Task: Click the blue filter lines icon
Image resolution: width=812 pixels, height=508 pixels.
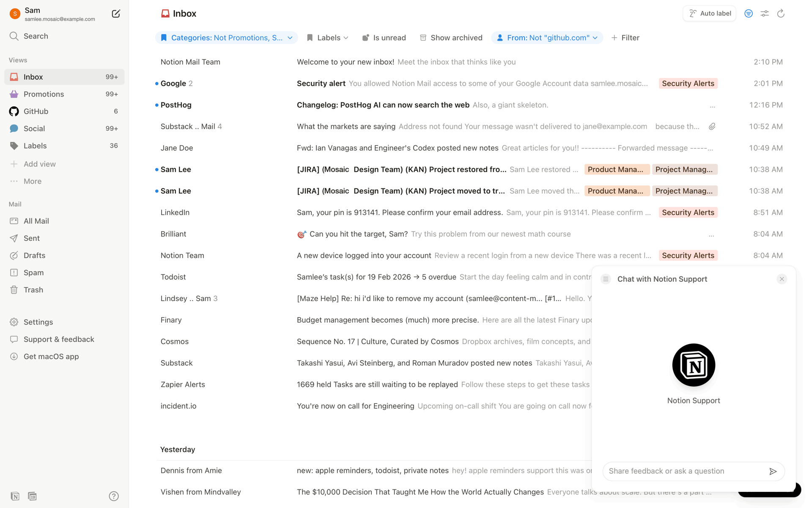Action: [x=749, y=14]
